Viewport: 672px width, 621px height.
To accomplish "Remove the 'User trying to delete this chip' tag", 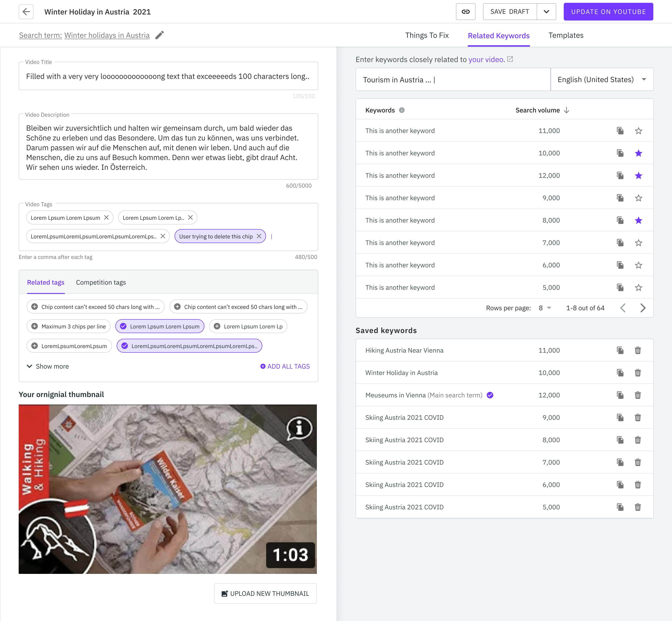I will (259, 236).
